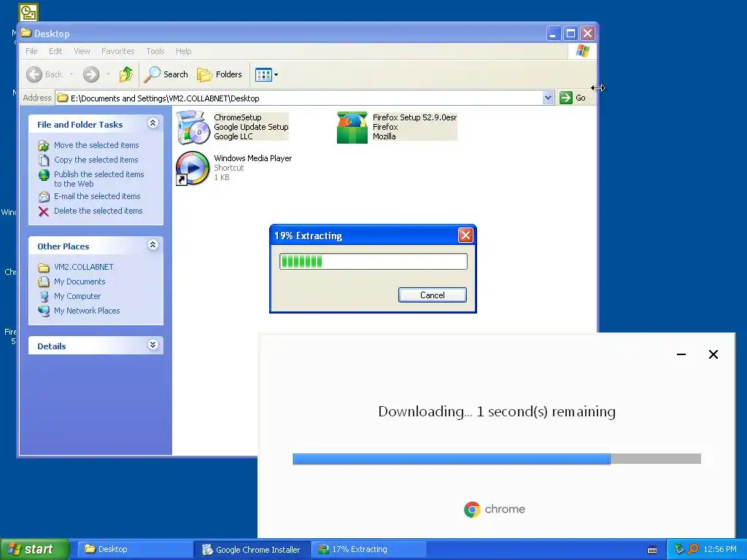Click the Forward arrow in Explorer toolbar
747x560 pixels.
(91, 74)
